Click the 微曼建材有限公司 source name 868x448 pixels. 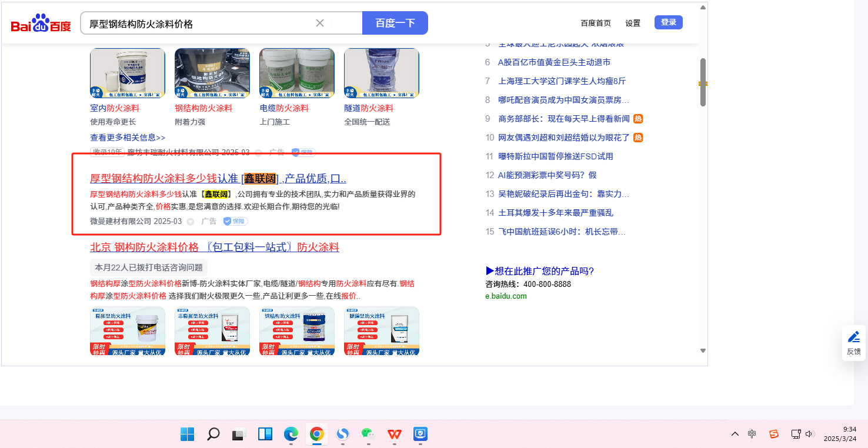[x=121, y=221]
